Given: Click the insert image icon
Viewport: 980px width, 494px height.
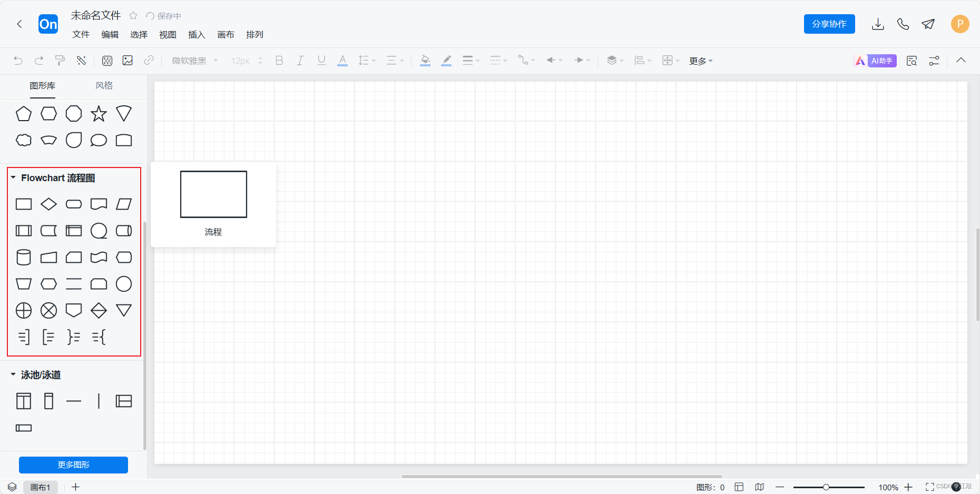Looking at the screenshot, I should [128, 60].
